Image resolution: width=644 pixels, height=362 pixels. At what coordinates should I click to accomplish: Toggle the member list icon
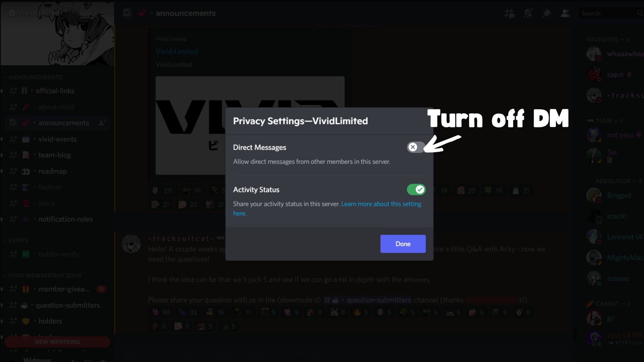point(566,13)
